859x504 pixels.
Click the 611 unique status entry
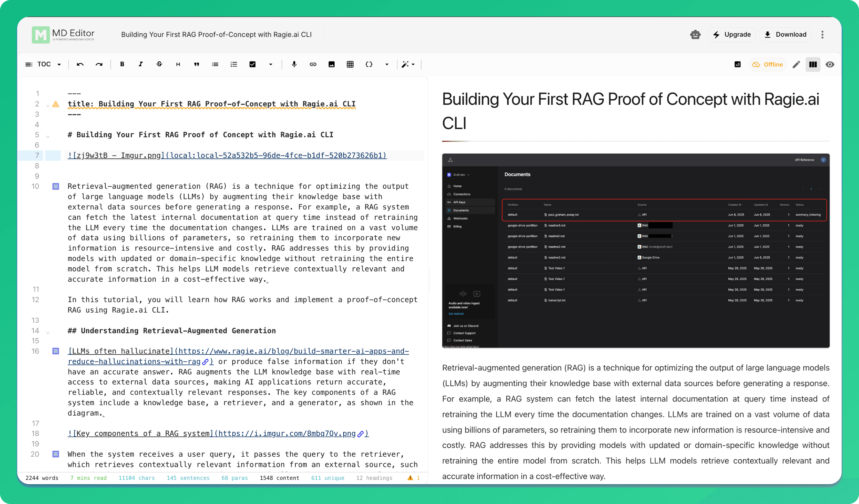327,478
